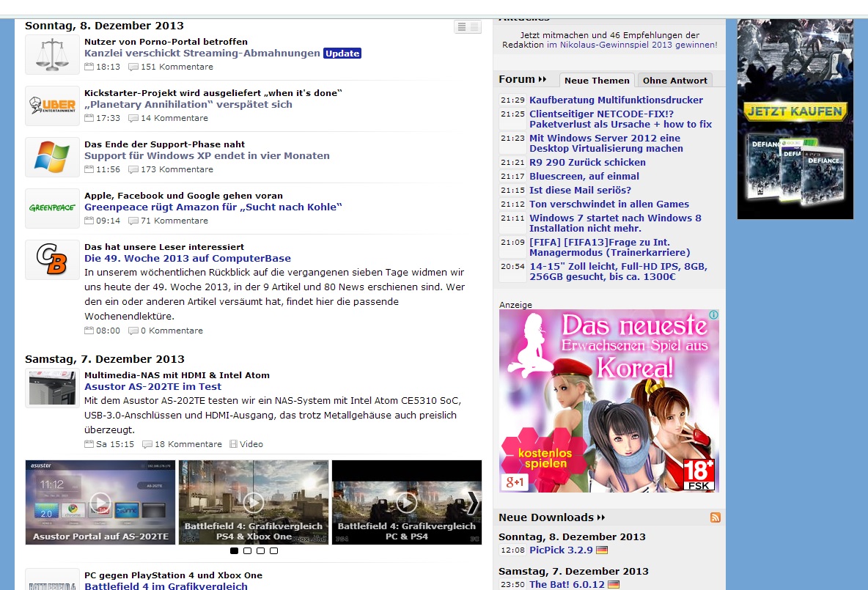868x590 pixels.
Task: Click the Uber Entertainment logo thumbnail
Action: pyautogui.click(x=52, y=106)
